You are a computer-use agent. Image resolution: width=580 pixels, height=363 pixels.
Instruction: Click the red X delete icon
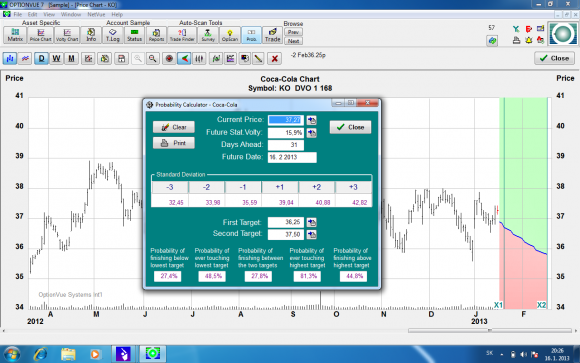point(274,58)
